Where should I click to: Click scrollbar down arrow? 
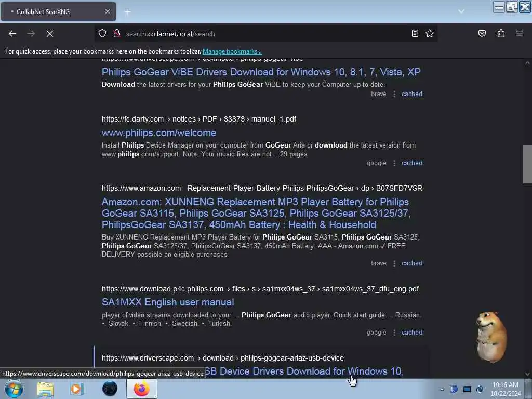tap(527, 374)
